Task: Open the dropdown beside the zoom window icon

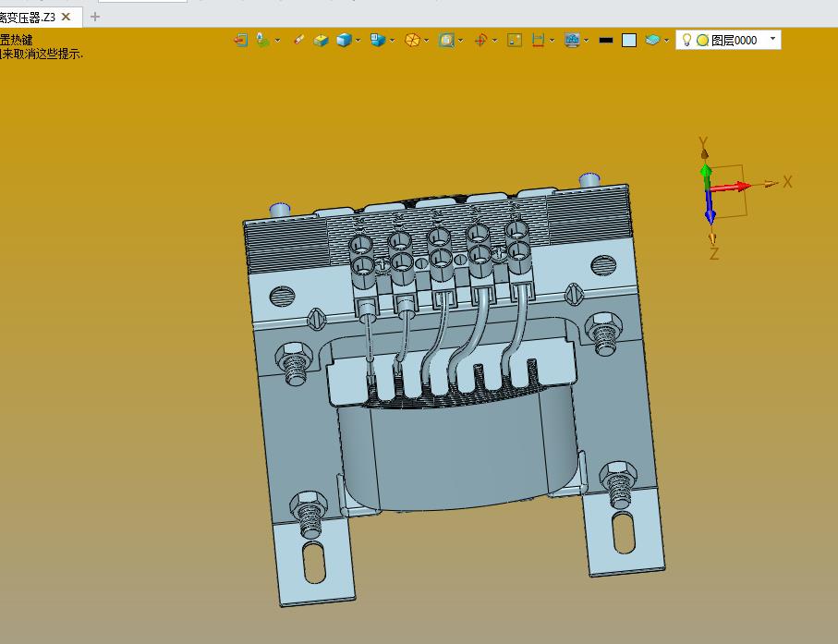Action: [460, 41]
